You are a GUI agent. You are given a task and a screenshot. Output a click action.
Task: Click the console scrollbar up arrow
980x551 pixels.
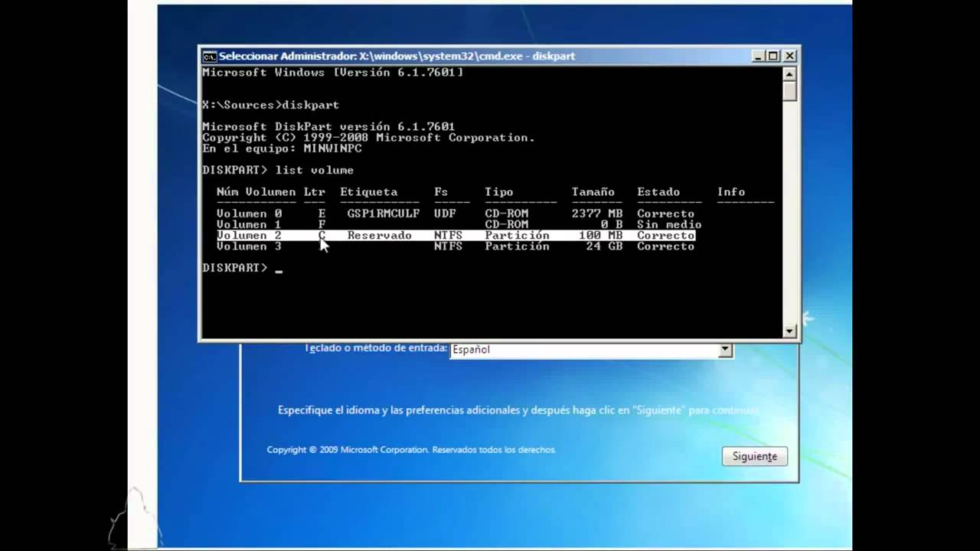[790, 73]
